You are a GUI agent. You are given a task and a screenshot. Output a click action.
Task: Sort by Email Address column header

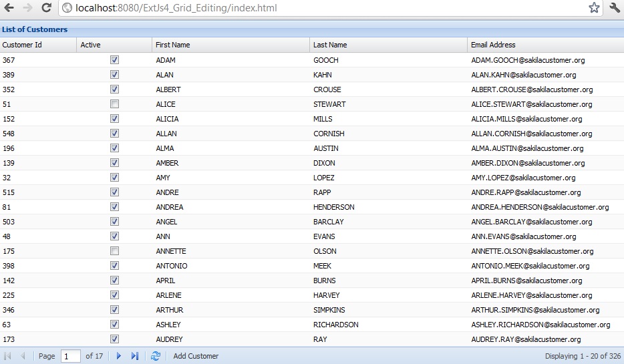pos(545,45)
